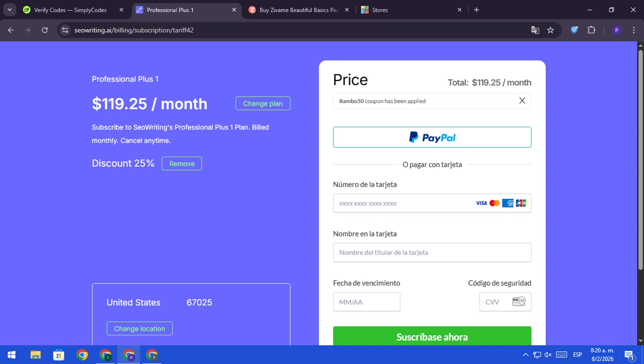Open Bitwarden shield extension icon
Screen dimensions: 644x364
(x=574, y=30)
